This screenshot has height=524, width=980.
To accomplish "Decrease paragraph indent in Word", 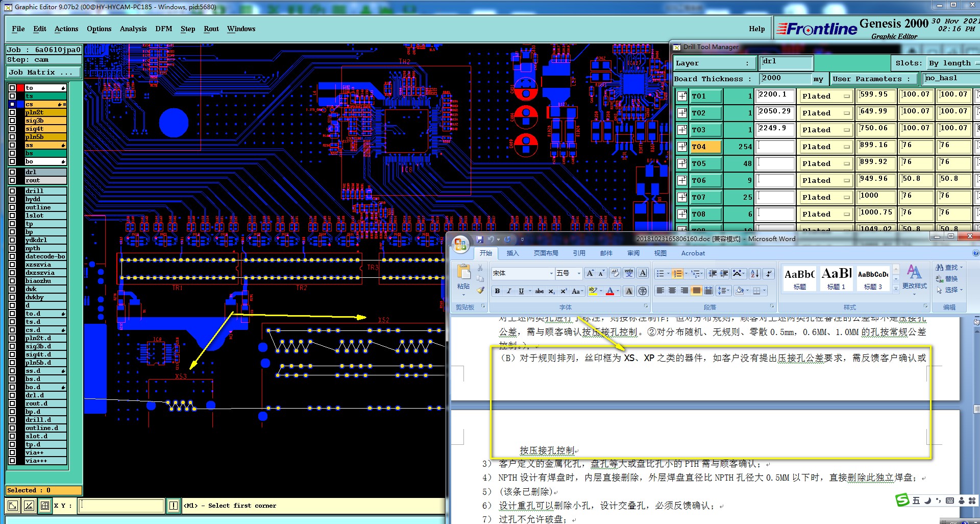I will click(713, 273).
